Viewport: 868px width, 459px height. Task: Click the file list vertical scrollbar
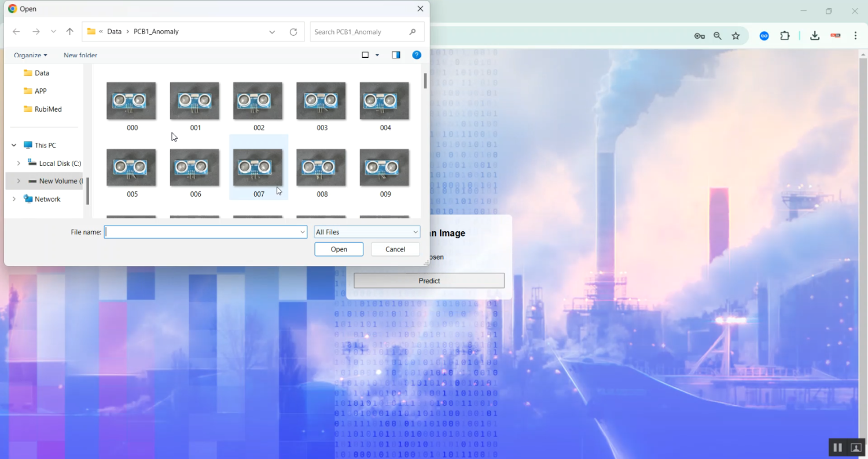[x=425, y=81]
